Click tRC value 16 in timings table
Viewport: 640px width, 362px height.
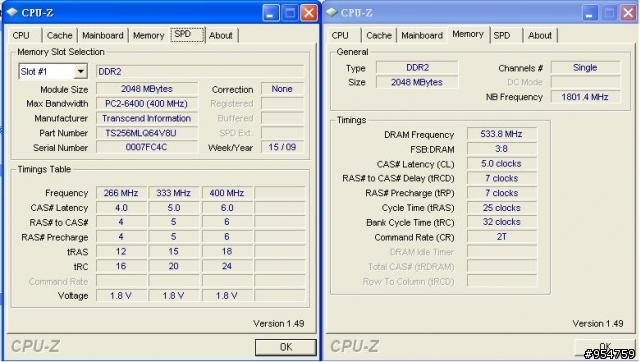point(121,267)
